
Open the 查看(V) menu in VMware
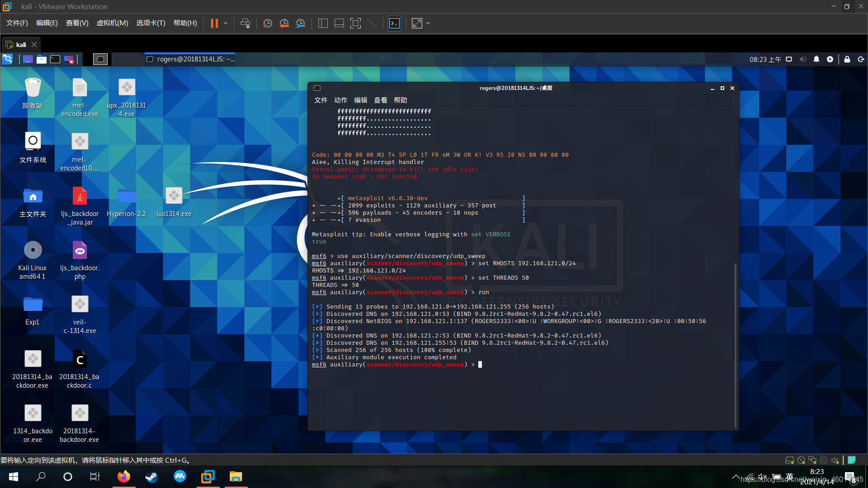pyautogui.click(x=77, y=23)
